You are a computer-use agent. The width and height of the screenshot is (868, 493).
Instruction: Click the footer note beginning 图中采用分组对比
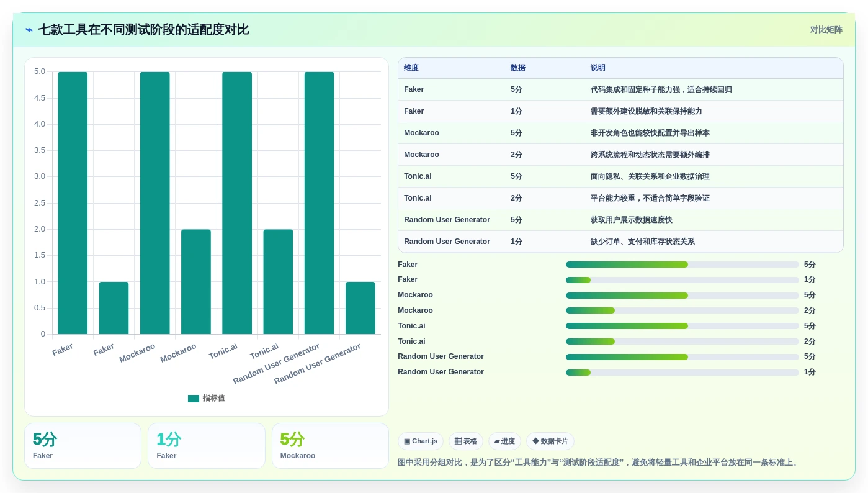(599, 463)
